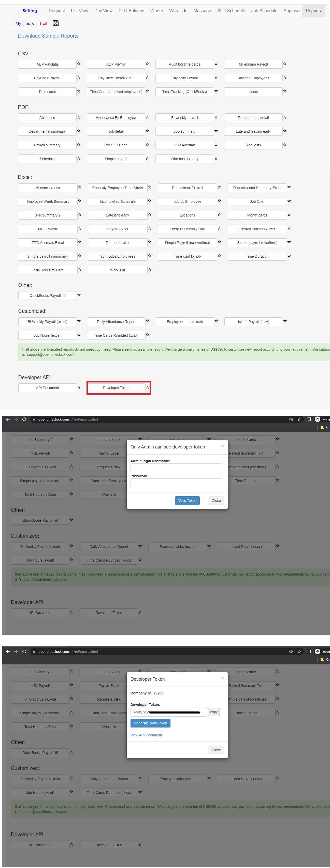Select the Reports tab
Screen dimensions: 330x868
pyautogui.click(x=313, y=11)
